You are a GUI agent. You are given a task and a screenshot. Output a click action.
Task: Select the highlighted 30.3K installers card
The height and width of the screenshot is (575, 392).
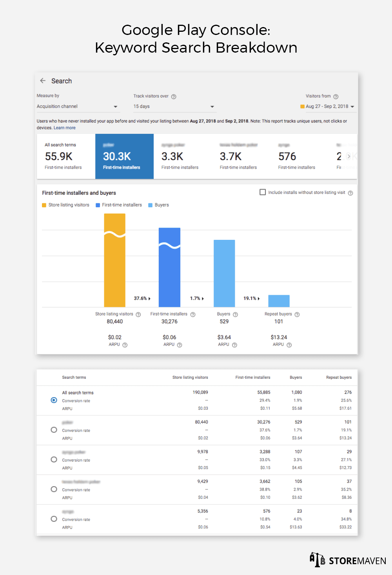(124, 156)
